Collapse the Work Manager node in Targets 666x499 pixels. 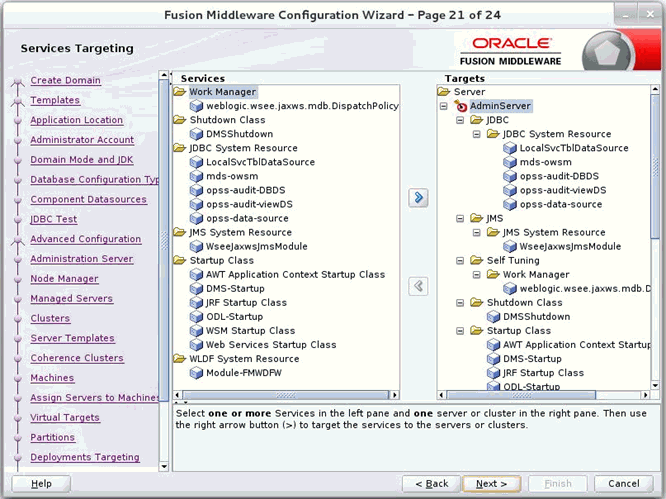click(x=477, y=275)
